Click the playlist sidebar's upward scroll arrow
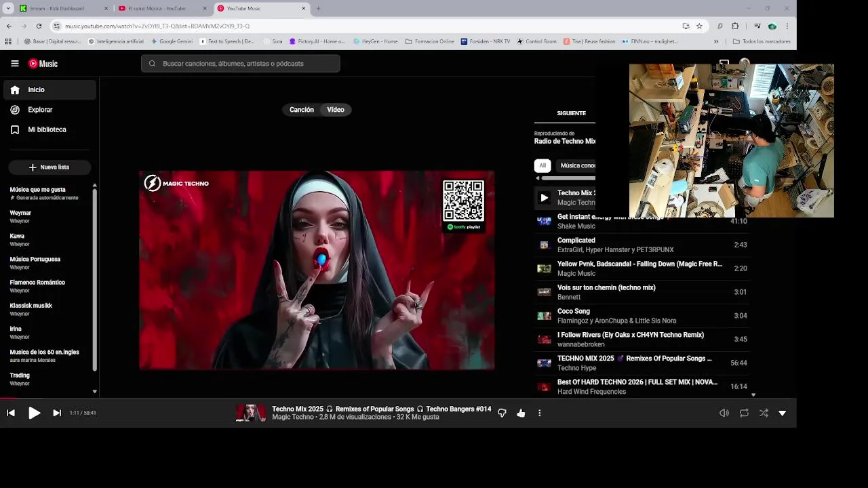868x488 pixels. click(94, 185)
